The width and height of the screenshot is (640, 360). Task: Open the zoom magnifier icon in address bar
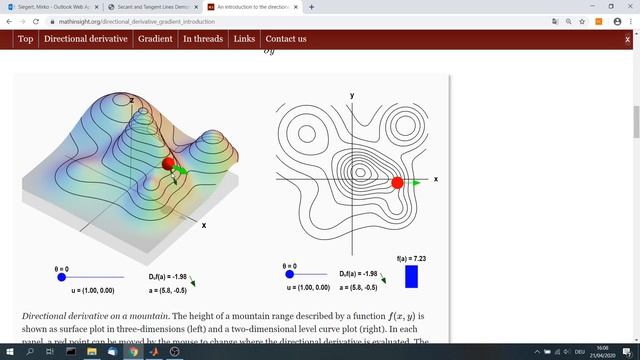click(569, 22)
